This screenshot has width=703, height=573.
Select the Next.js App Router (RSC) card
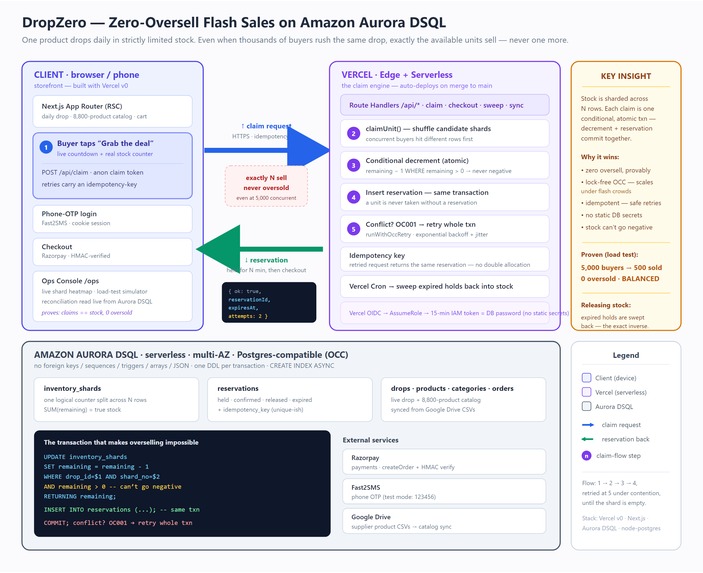click(113, 111)
